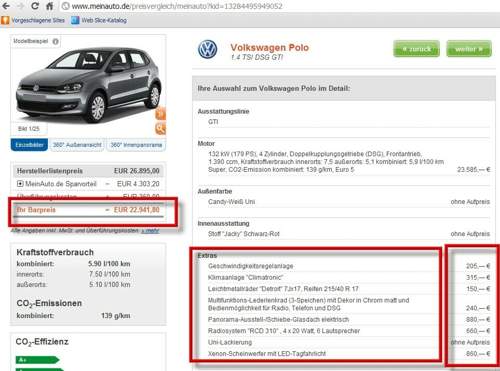Click the browser back arrow
500x371 pixels.
pos(6,6)
